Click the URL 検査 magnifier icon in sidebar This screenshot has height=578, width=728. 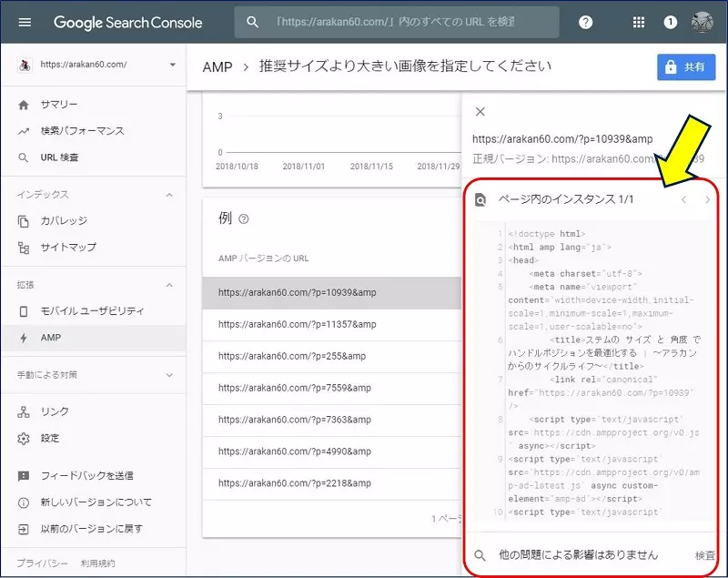pos(24,157)
